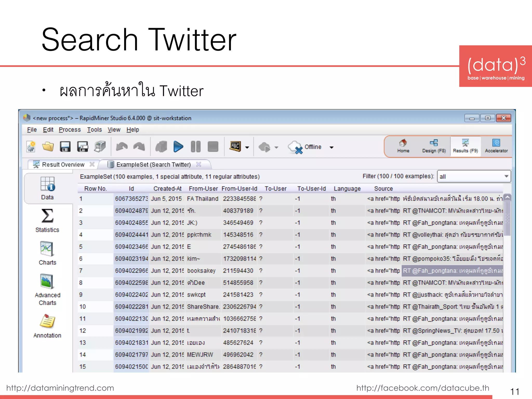Sort by the To-User column header
Image resolution: width=532 pixels, height=399 pixels.
275,189
